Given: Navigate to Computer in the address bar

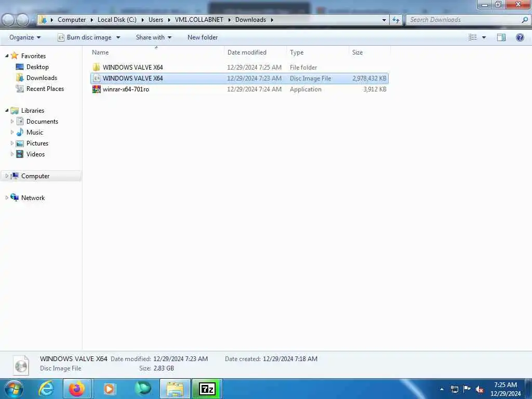Looking at the screenshot, I should [72, 20].
